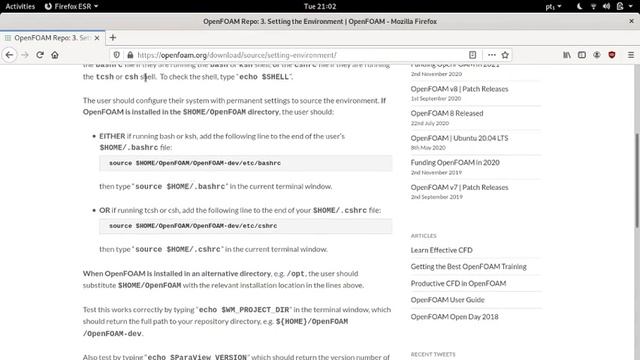
Task: Show the sidebars panel
Action: 582,55
